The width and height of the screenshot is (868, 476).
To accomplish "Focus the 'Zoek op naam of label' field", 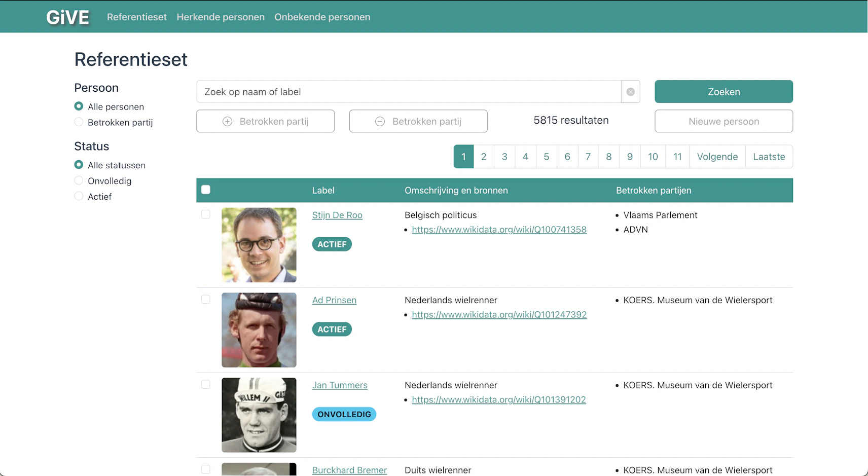I will click(x=408, y=92).
